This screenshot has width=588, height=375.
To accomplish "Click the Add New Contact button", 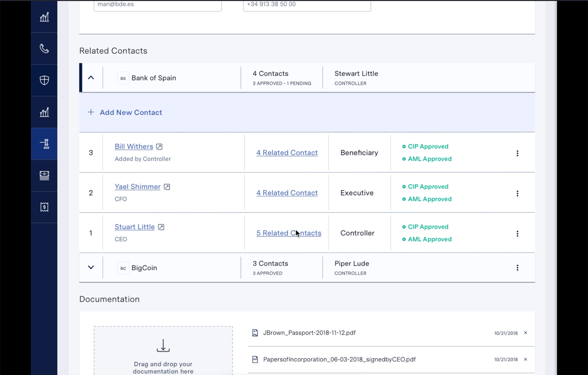I will (125, 112).
